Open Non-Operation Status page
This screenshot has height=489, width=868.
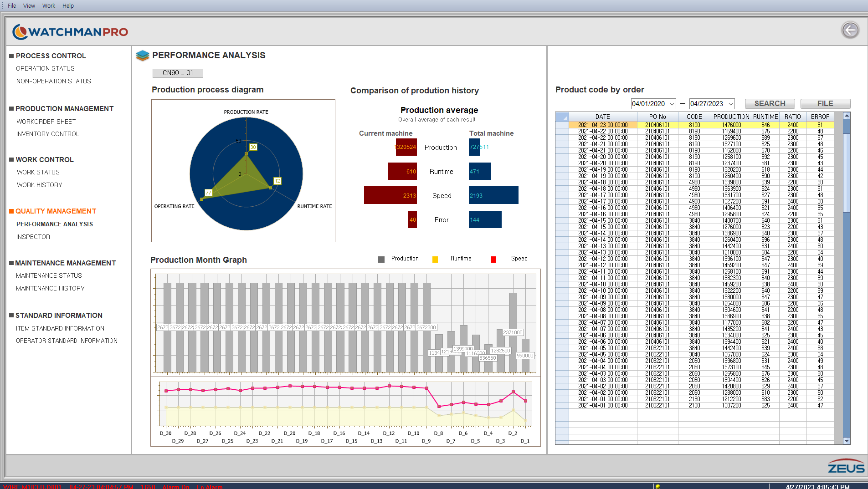(54, 81)
